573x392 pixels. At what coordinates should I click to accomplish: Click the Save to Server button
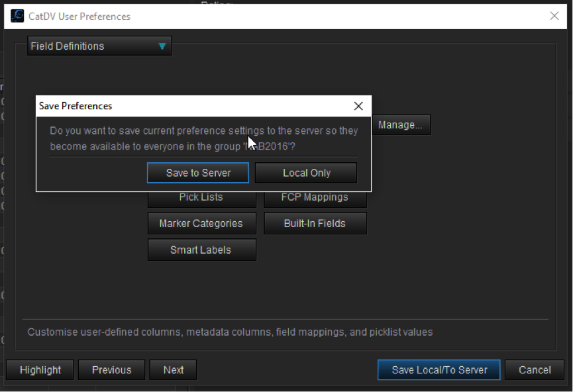click(x=198, y=173)
